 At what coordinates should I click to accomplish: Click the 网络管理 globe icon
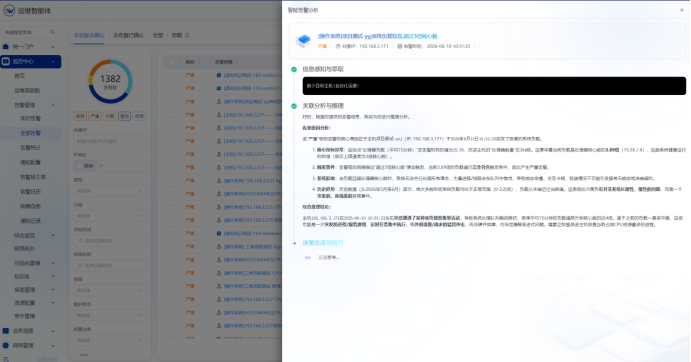pyautogui.click(x=6, y=345)
